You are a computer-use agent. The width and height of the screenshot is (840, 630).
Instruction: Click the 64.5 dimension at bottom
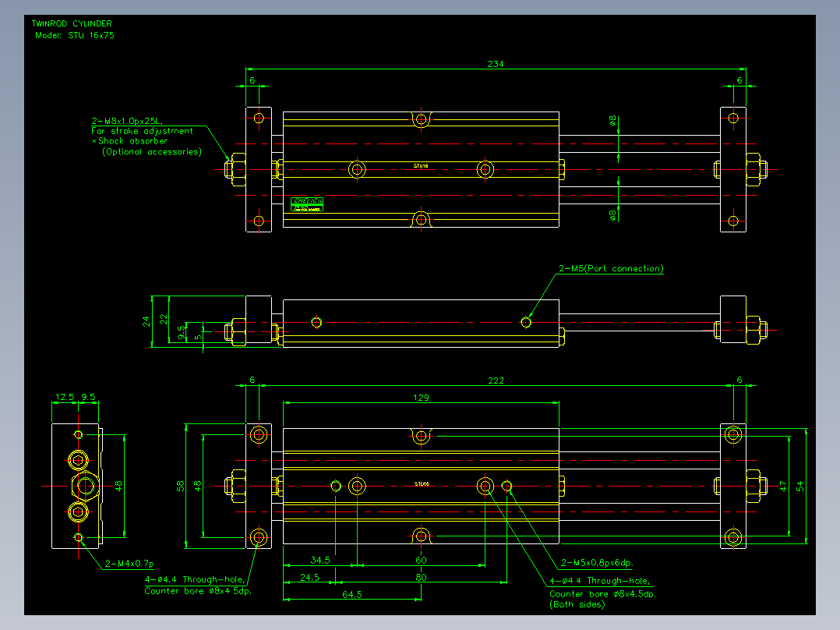coord(352,594)
